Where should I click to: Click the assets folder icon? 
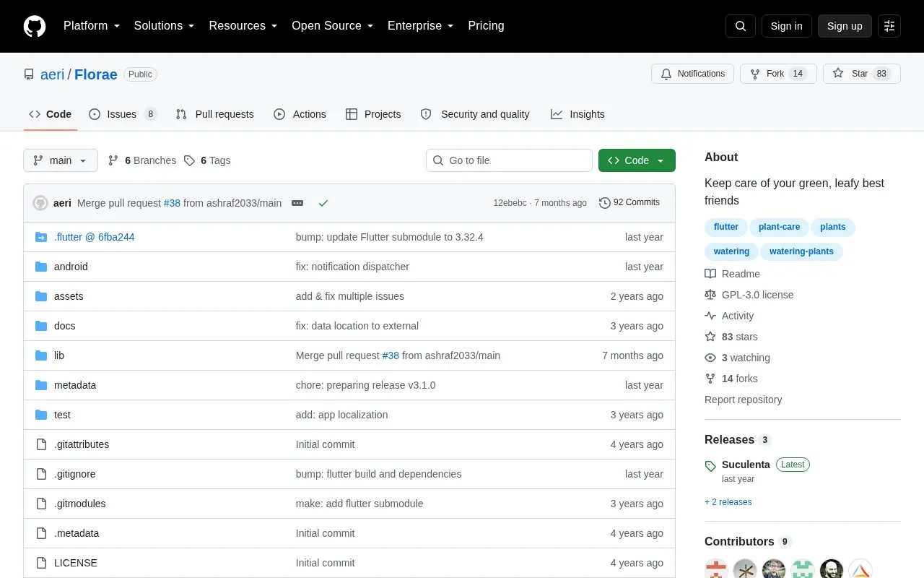[41, 296]
